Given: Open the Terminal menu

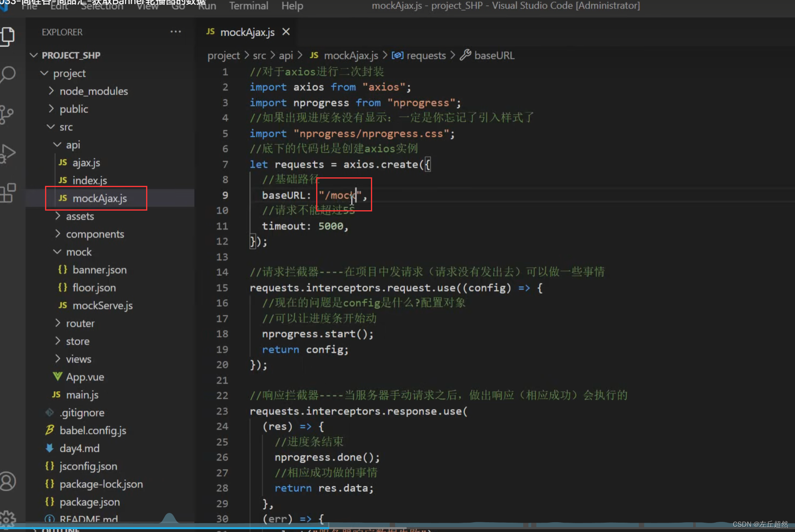Looking at the screenshot, I should (x=248, y=6).
